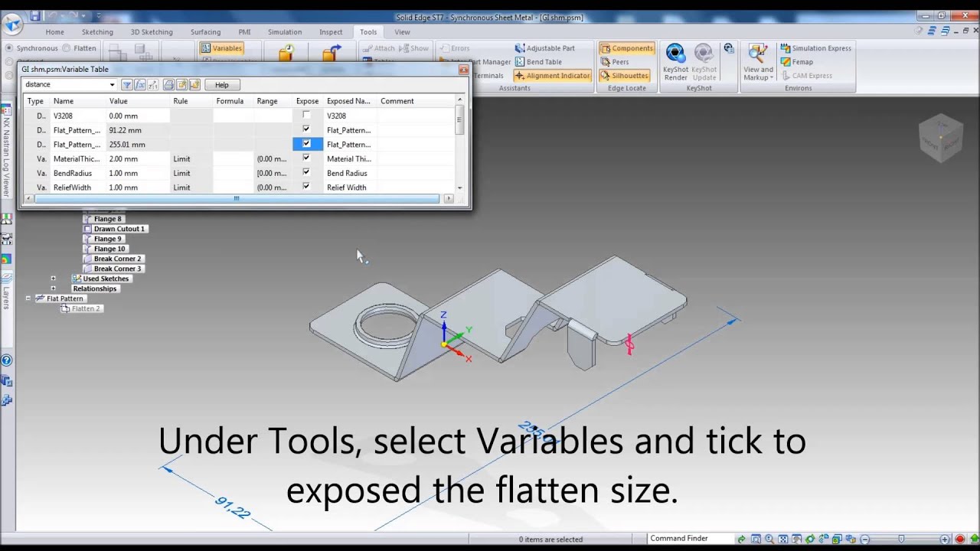Expand the Relationships tree node
The width and height of the screenshot is (980, 551).
point(53,289)
